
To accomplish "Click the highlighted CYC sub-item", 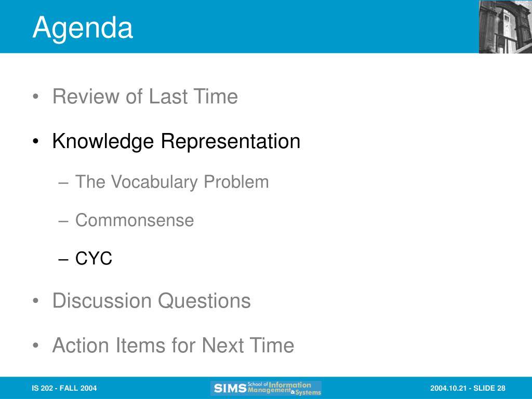I will click(x=94, y=259).
